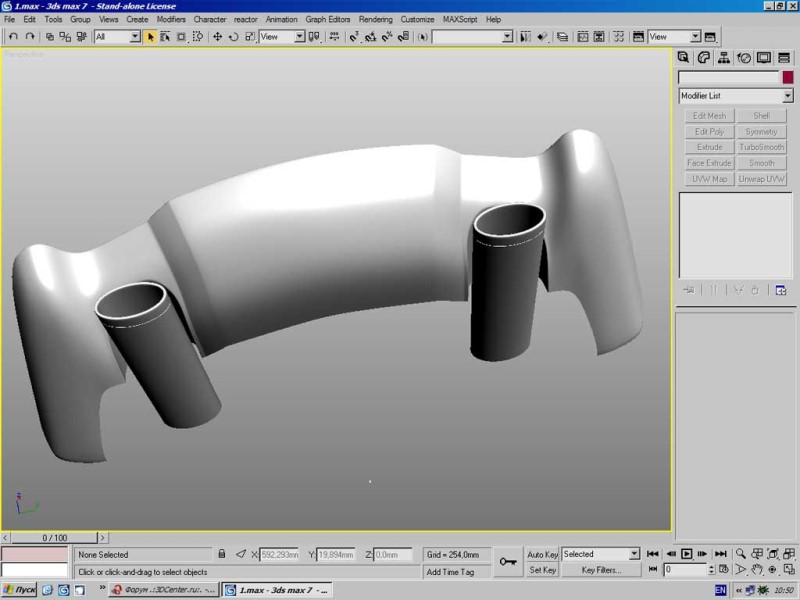Expand the Modifier List dropdown
Image resolution: width=800 pixels, height=600 pixels.
coord(736,95)
